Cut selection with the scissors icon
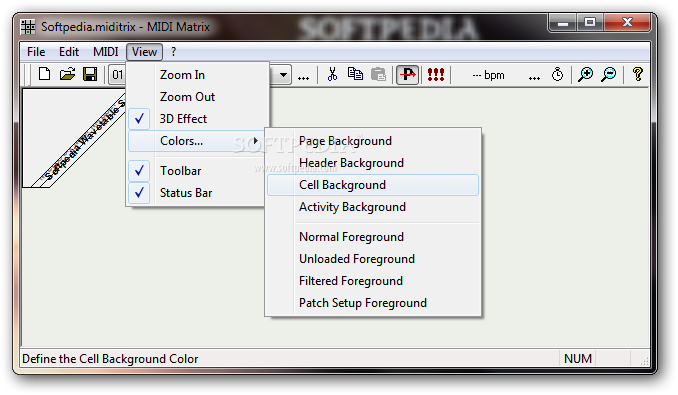The width and height of the screenshot is (678, 395). (x=332, y=74)
